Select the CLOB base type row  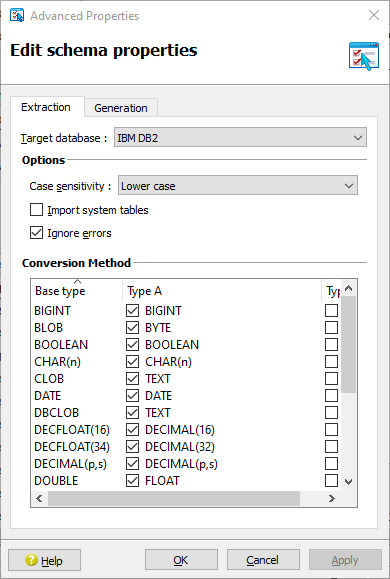(49, 378)
